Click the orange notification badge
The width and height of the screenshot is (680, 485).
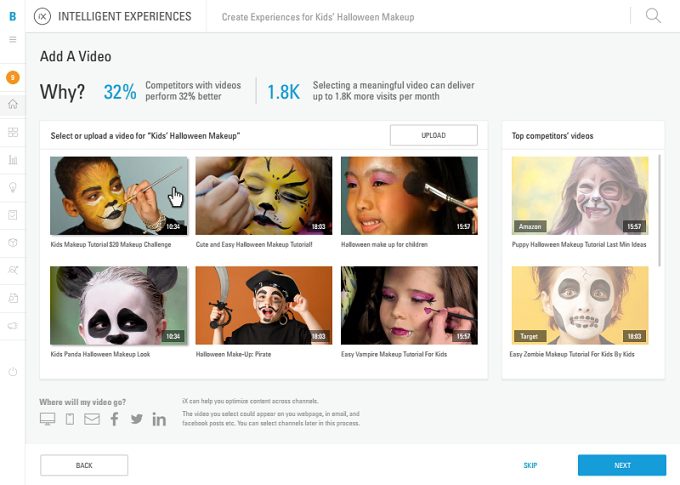[13, 77]
